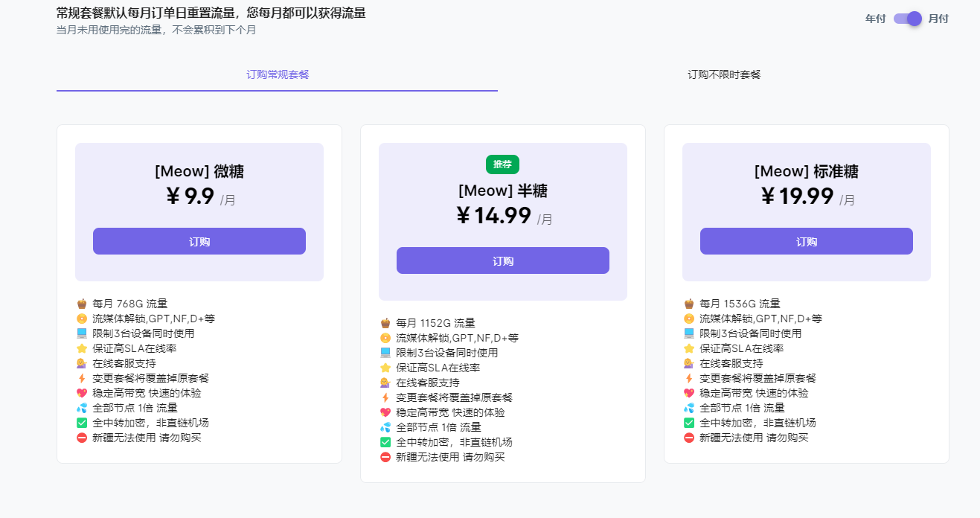The image size is (980, 518).
Task: Click 订购 button for the 微糖 plan
Action: click(199, 241)
